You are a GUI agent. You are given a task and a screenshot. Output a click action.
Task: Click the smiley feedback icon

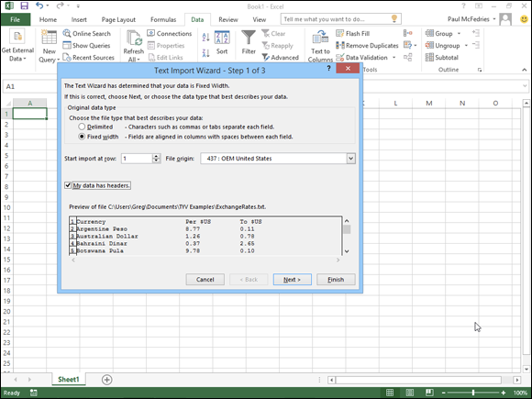(524, 19)
